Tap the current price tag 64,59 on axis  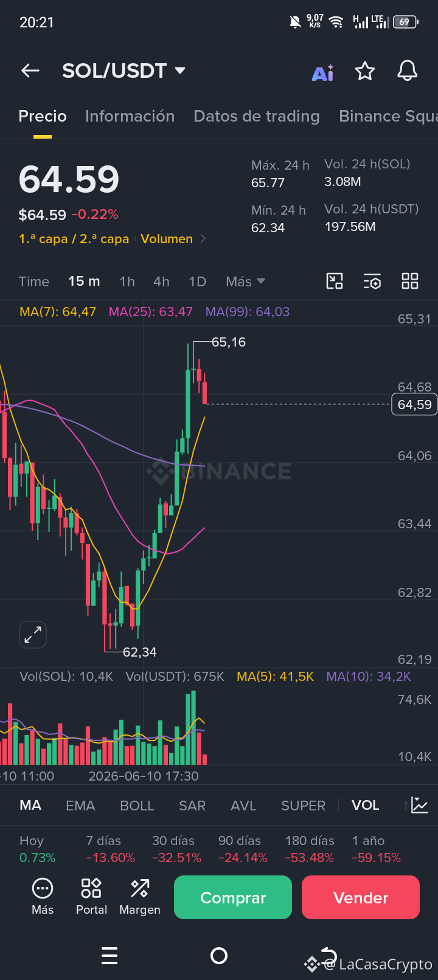[414, 404]
